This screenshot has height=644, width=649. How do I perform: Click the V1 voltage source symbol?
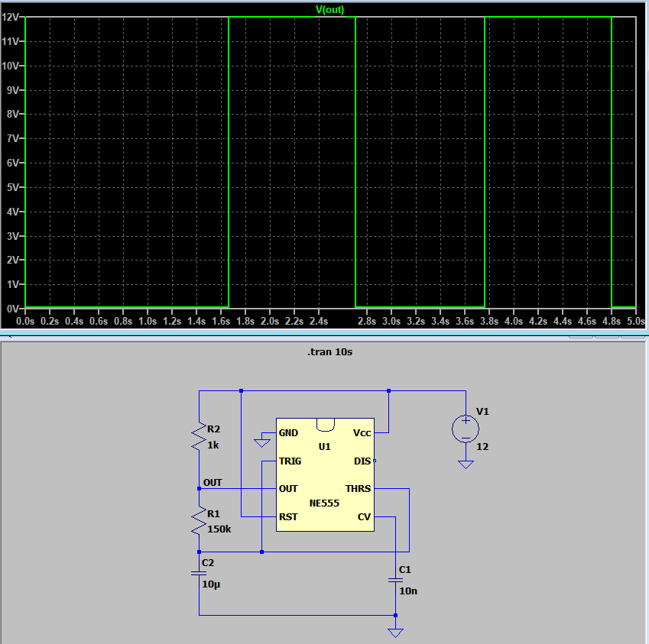coord(465,429)
